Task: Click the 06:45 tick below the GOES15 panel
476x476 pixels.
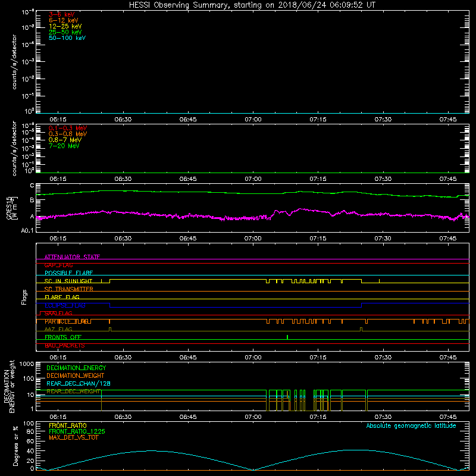Action: [188, 239]
